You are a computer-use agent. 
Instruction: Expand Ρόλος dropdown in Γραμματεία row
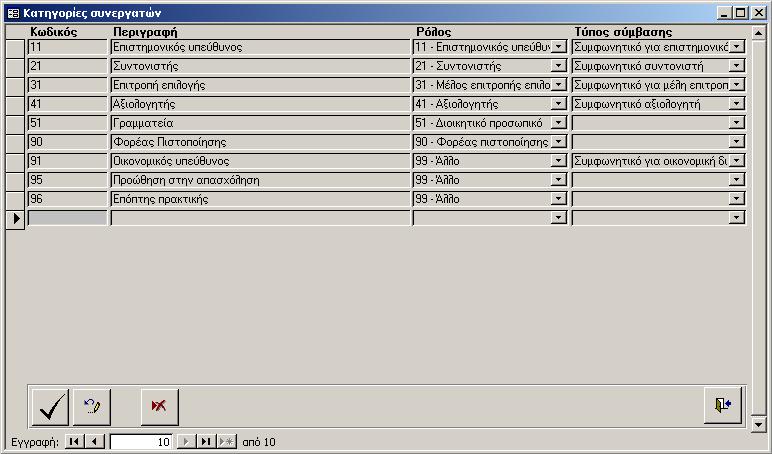tap(559, 123)
